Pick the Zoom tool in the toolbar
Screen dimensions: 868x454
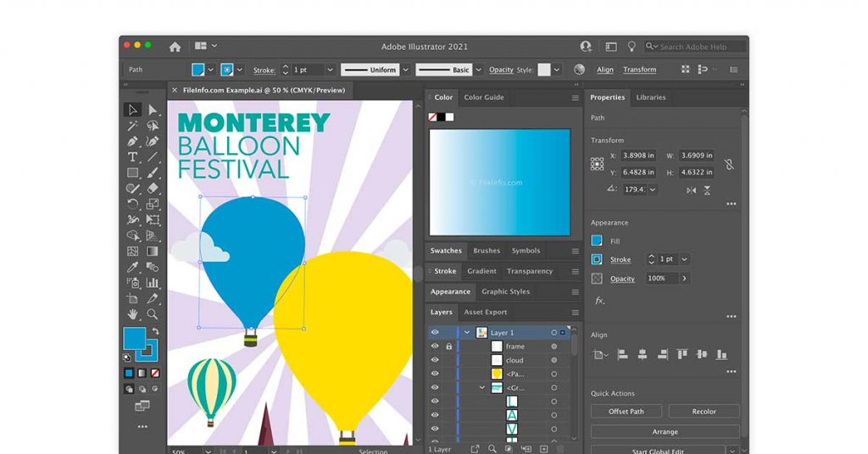(x=153, y=314)
